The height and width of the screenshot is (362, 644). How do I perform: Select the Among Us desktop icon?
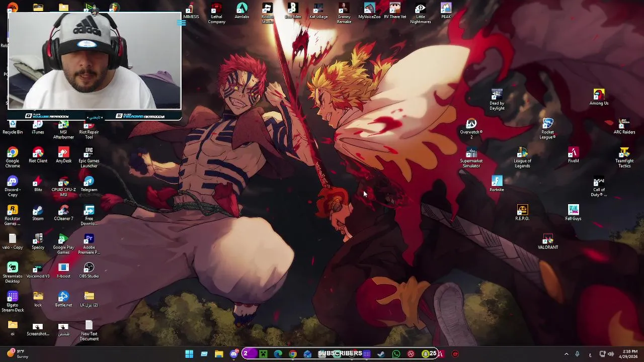pos(599,98)
